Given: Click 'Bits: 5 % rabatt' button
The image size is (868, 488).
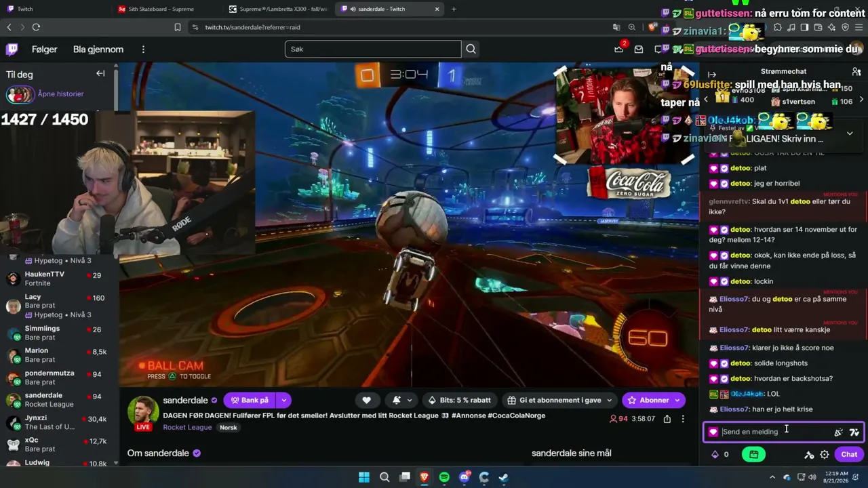Looking at the screenshot, I should coord(459,400).
